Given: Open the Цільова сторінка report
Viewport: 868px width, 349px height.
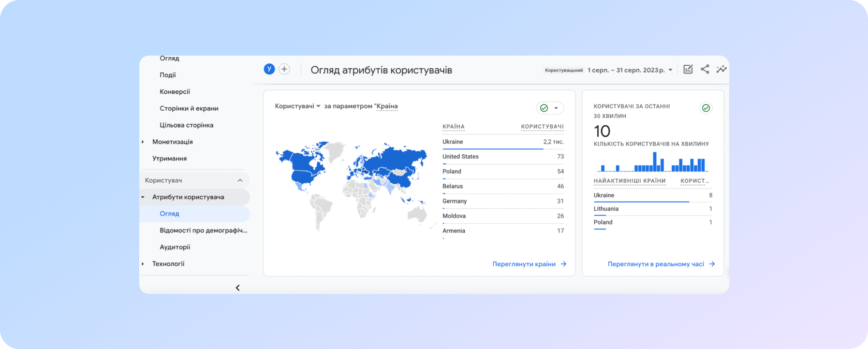Looking at the screenshot, I should pos(187,125).
